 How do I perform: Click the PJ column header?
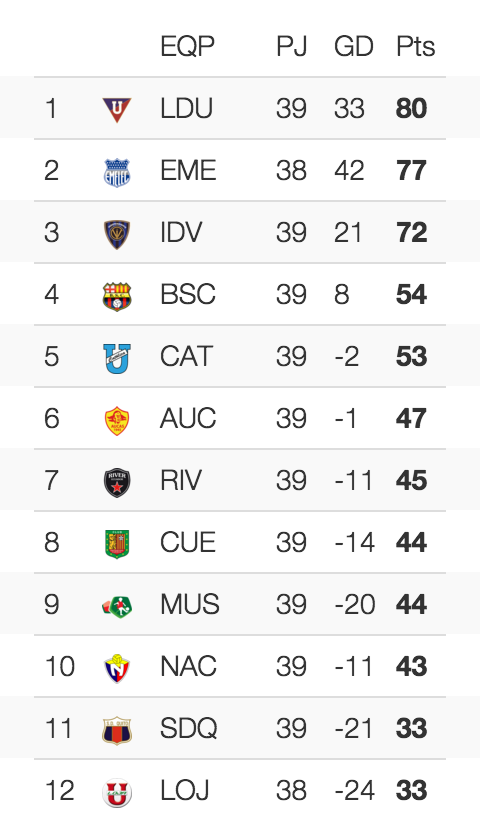pos(292,46)
